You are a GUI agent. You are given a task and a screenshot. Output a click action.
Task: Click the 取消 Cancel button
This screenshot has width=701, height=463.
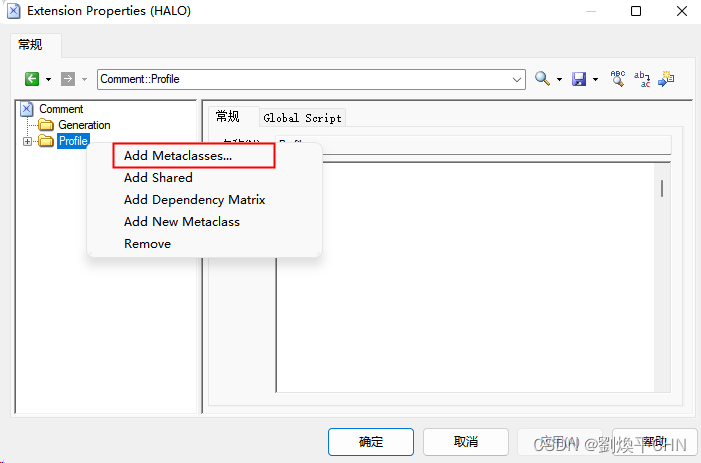(465, 442)
